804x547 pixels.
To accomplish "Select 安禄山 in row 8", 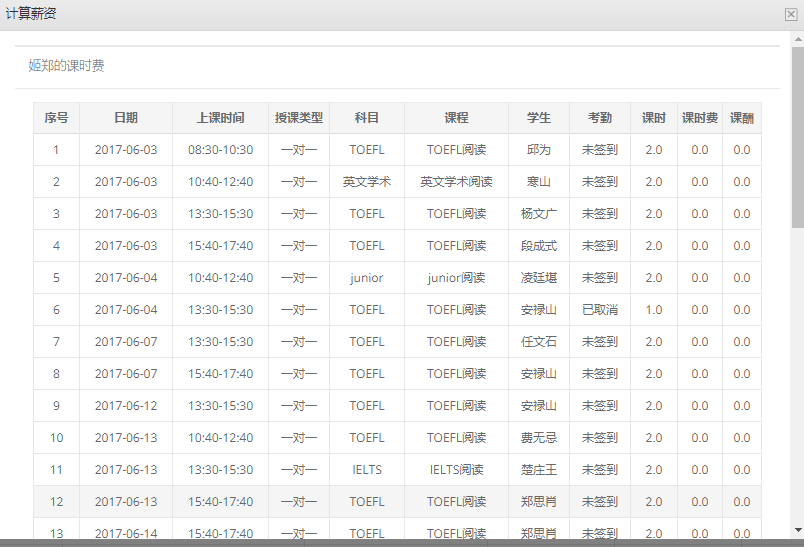I will point(539,374).
